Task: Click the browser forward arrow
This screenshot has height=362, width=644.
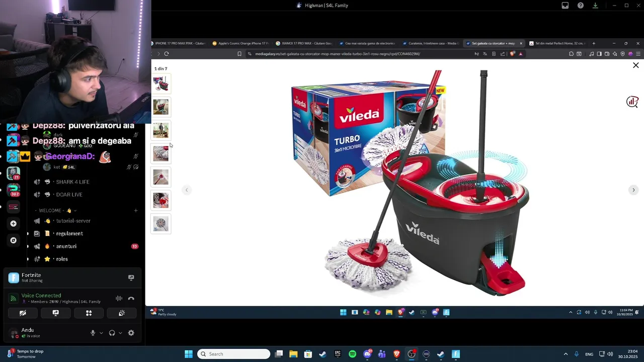Action: coord(158,54)
